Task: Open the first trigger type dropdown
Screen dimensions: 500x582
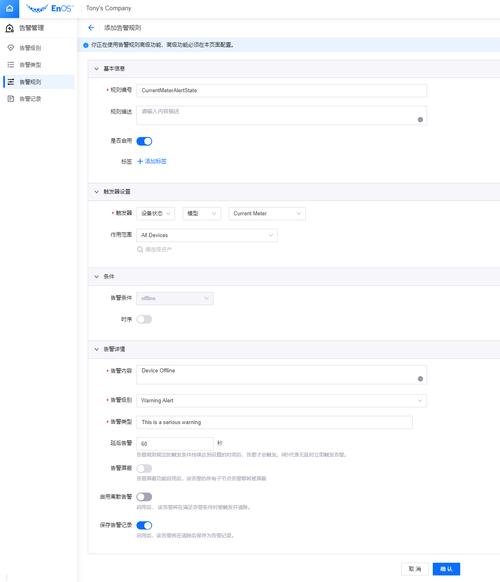Action: (156, 213)
